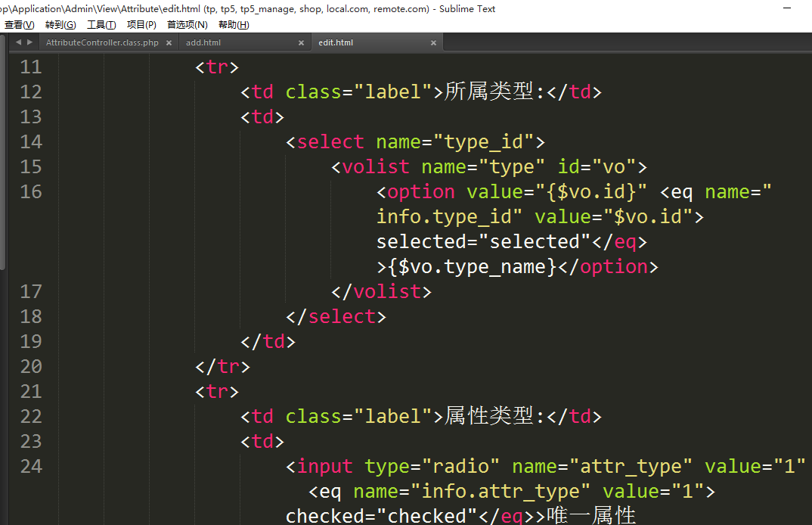The image size is (812, 525).
Task: Switch to the AttributeController.class.php tab
Action: (102, 43)
